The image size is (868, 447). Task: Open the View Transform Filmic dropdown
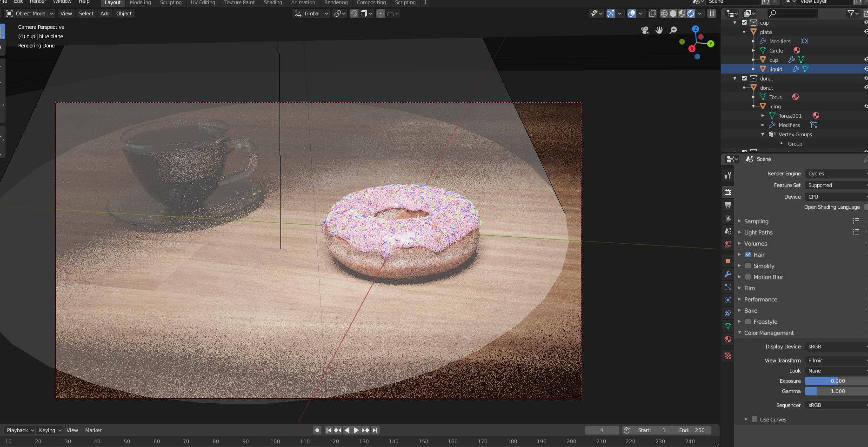pos(836,360)
